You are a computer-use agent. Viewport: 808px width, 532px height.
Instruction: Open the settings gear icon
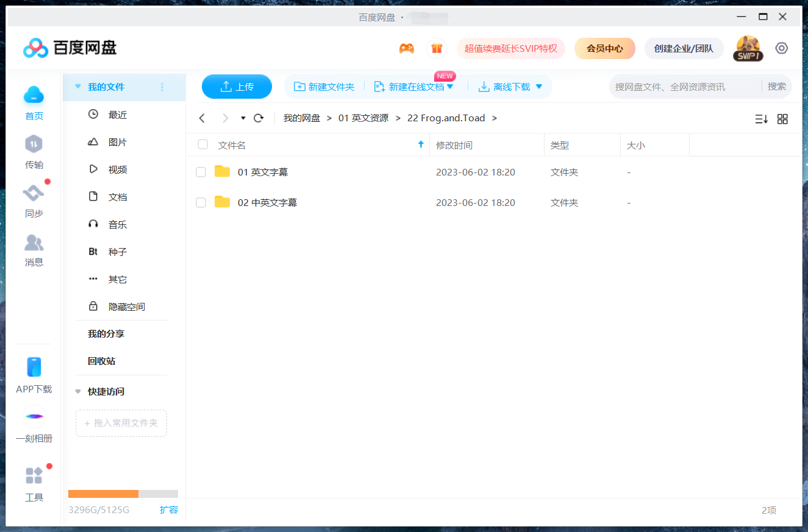click(x=782, y=48)
